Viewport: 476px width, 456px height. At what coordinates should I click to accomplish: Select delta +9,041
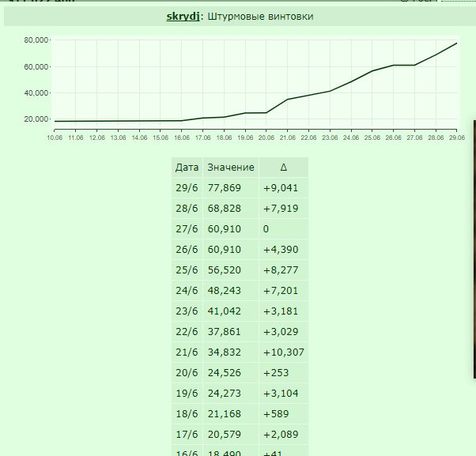[284, 188]
